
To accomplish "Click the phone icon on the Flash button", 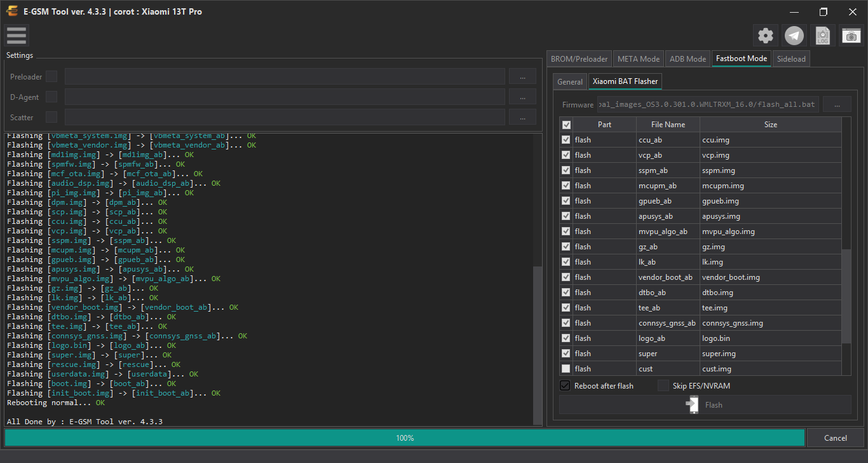I will pyautogui.click(x=693, y=404).
